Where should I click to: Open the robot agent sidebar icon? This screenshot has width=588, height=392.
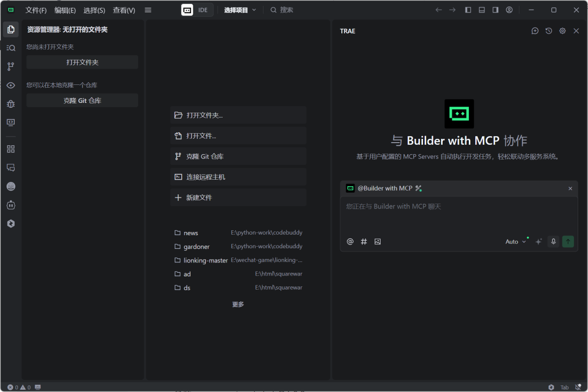[x=11, y=205]
